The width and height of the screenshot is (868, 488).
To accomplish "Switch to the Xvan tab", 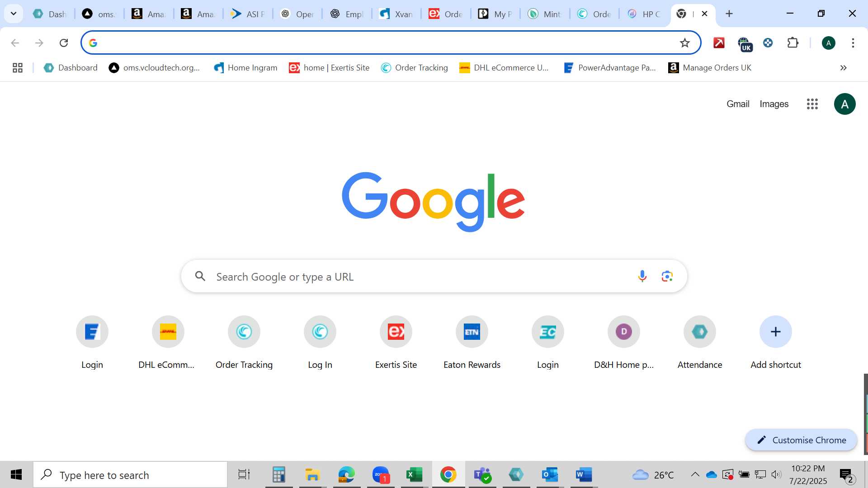I will coord(396,14).
